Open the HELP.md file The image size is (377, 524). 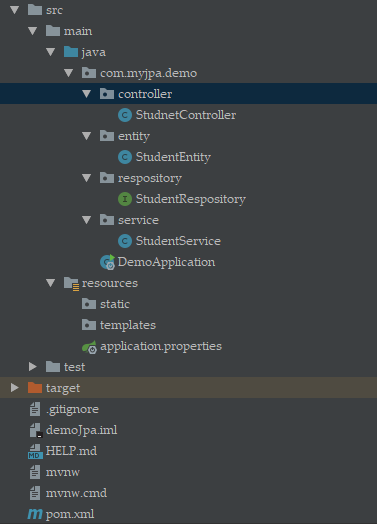72,451
